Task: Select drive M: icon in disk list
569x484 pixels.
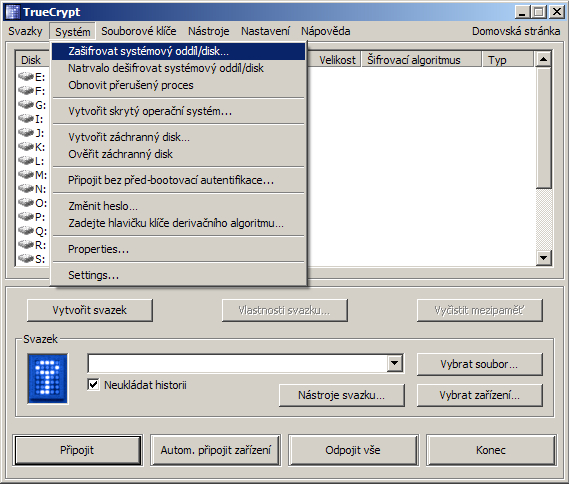Action: 26,175
